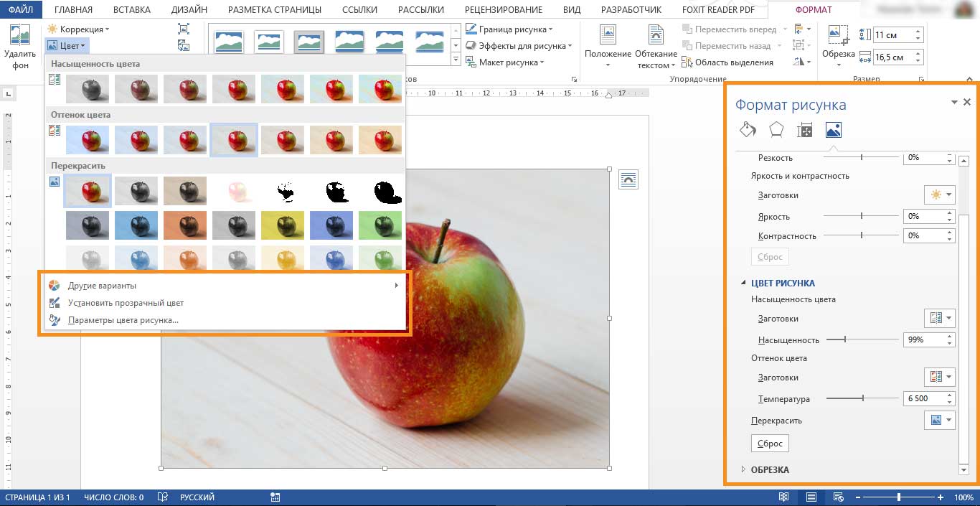Select the Effects pentagon icon in Формат рисунка
Screen dimensions: 980x506
point(776,130)
